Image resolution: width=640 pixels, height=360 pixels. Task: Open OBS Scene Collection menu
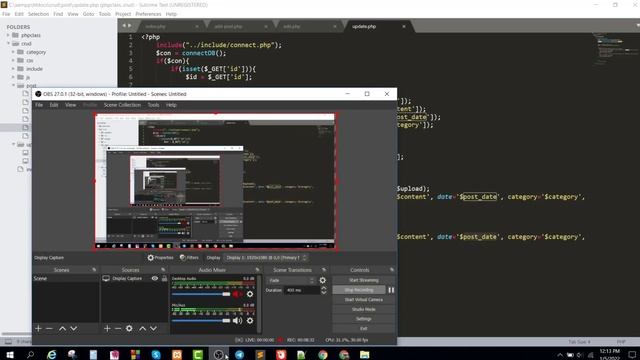122,105
